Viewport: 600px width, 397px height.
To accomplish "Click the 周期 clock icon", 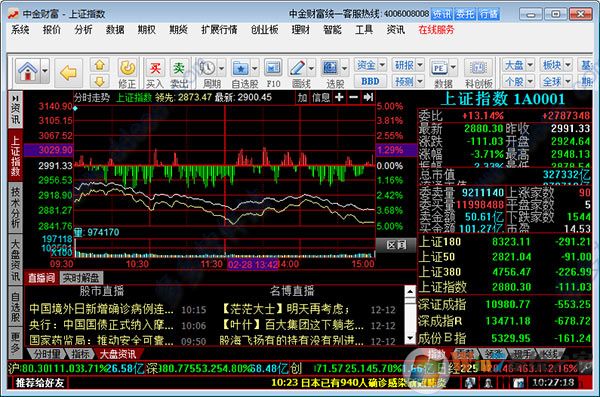I will 207,69.
